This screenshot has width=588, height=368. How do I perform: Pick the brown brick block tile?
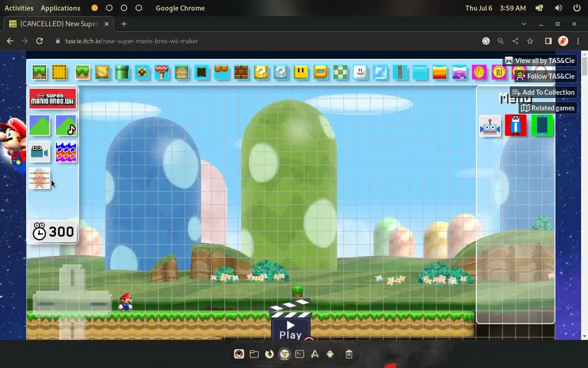[x=241, y=72]
